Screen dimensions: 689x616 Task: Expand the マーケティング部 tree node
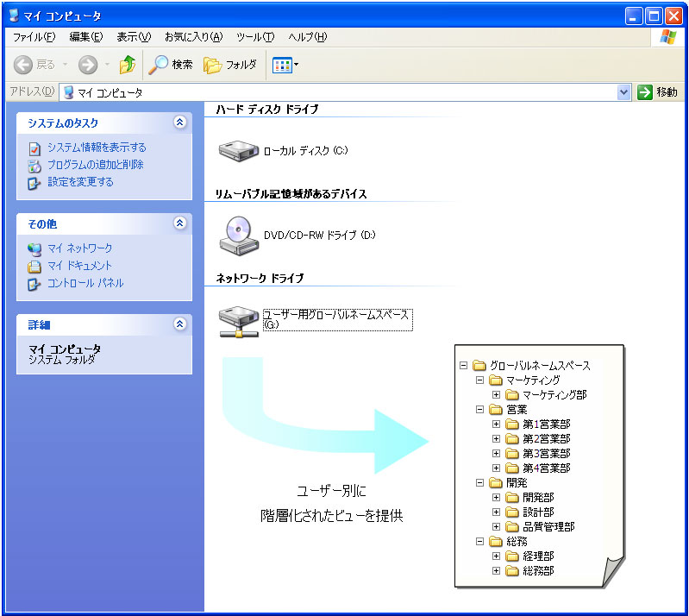coord(496,395)
